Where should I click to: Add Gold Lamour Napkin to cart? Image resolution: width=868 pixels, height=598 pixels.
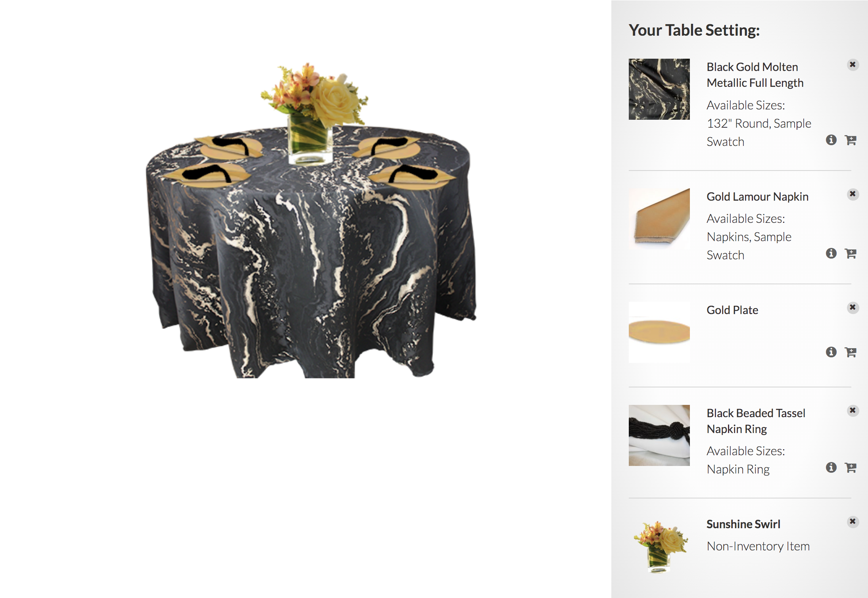(851, 253)
